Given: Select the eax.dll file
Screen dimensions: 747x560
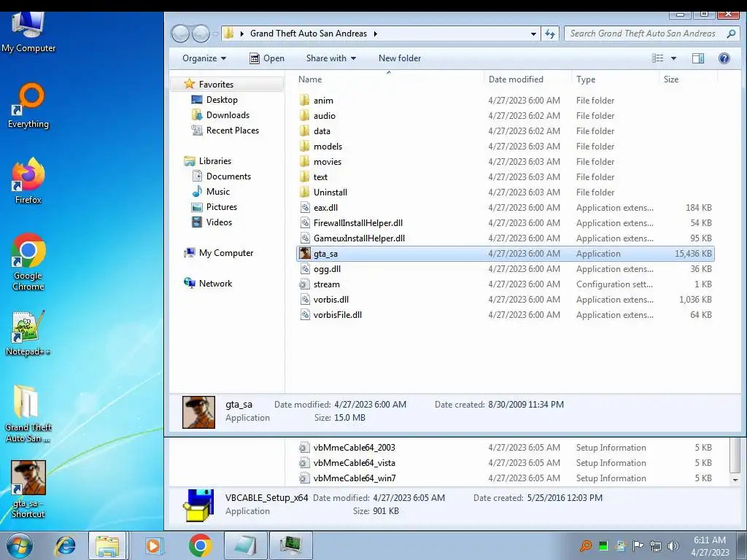Looking at the screenshot, I should pyautogui.click(x=505, y=208).
